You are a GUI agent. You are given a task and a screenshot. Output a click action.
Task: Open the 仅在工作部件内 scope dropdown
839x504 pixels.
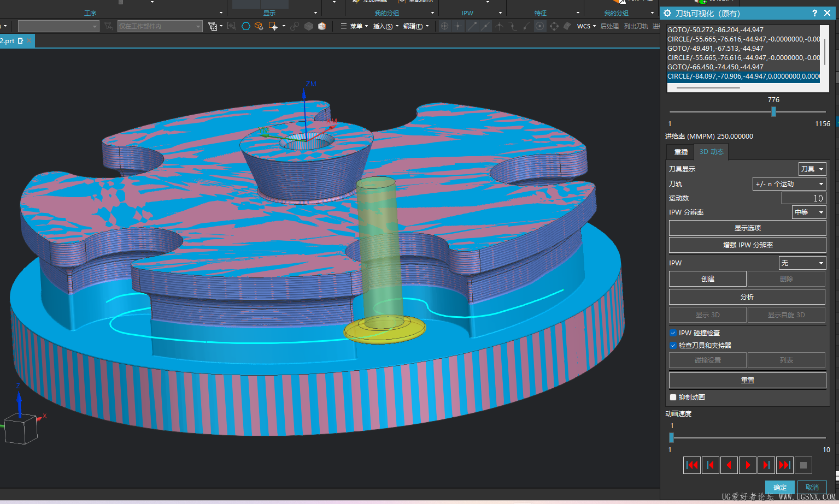click(x=160, y=26)
